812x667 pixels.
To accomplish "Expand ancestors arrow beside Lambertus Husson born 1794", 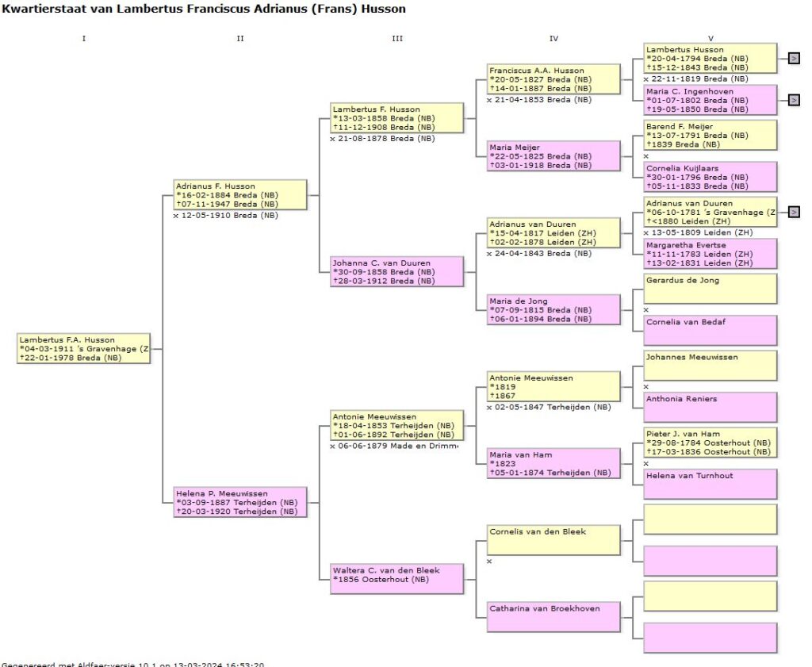I will (794, 58).
